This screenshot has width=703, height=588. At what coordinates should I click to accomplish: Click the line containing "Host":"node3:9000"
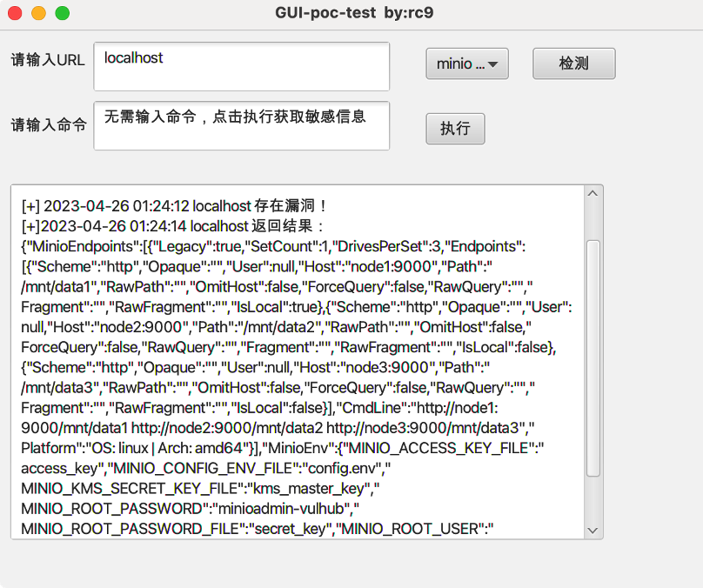[256, 367]
